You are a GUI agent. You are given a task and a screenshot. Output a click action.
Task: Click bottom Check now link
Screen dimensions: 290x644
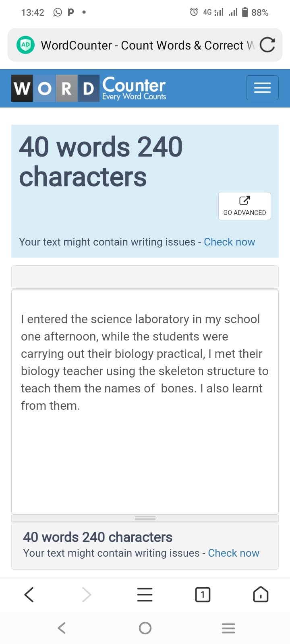234,553
